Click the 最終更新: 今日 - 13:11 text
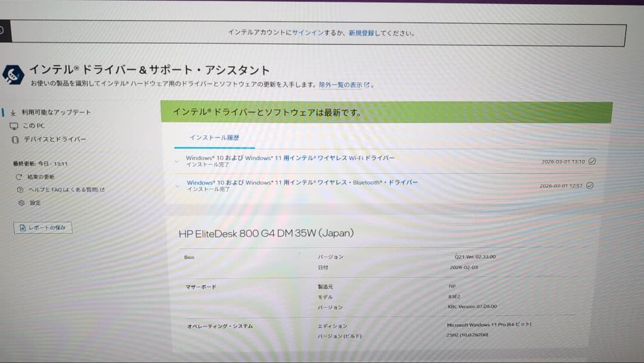Viewport: 644px width, 363px height. [x=41, y=164]
